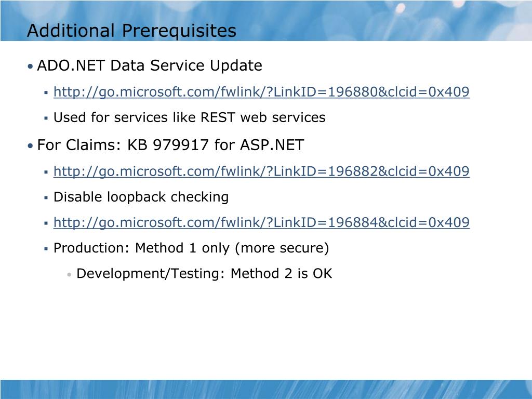This screenshot has width=532, height=399.
Task: Click the grey bullet beside Development/Testing
Action: tap(69, 274)
